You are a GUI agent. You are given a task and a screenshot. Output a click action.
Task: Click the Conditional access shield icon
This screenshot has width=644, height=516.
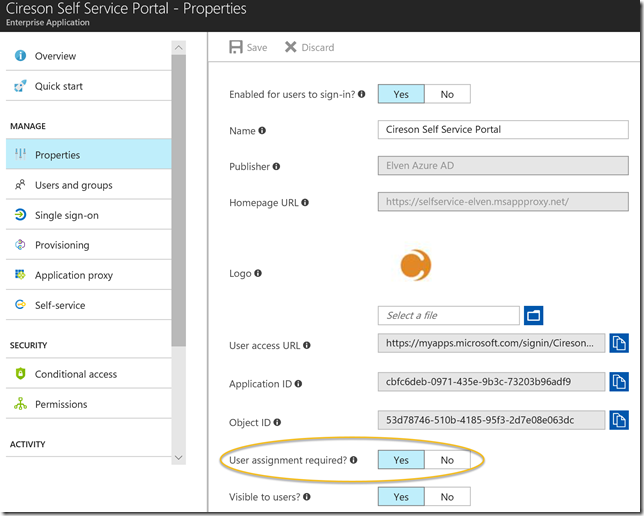(x=20, y=373)
